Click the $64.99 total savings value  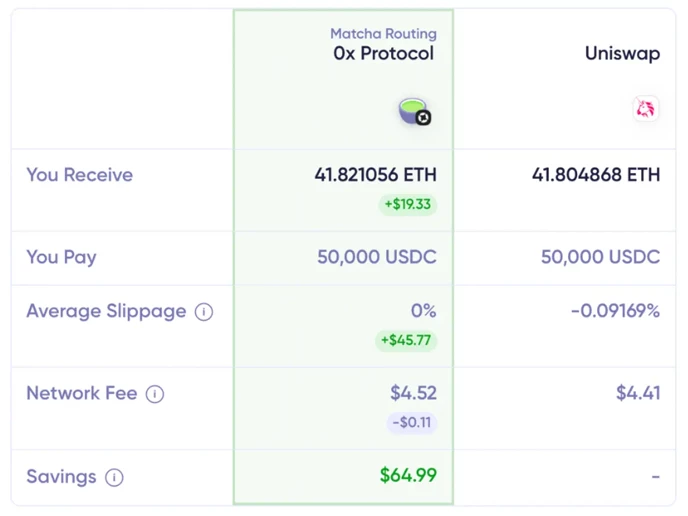pyautogui.click(x=408, y=475)
